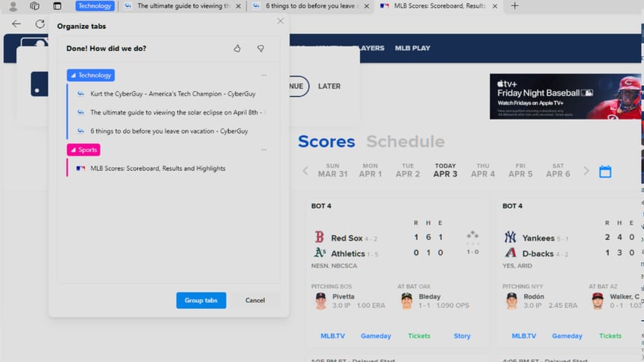Click the D-backs team name
Image resolution: width=644 pixels, height=362 pixels.
tap(538, 253)
